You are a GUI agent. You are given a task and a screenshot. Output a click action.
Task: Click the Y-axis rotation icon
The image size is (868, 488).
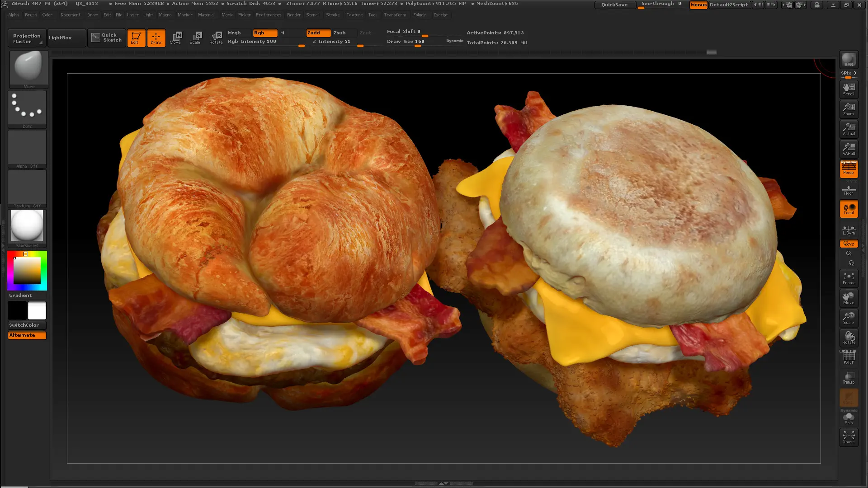(x=849, y=253)
